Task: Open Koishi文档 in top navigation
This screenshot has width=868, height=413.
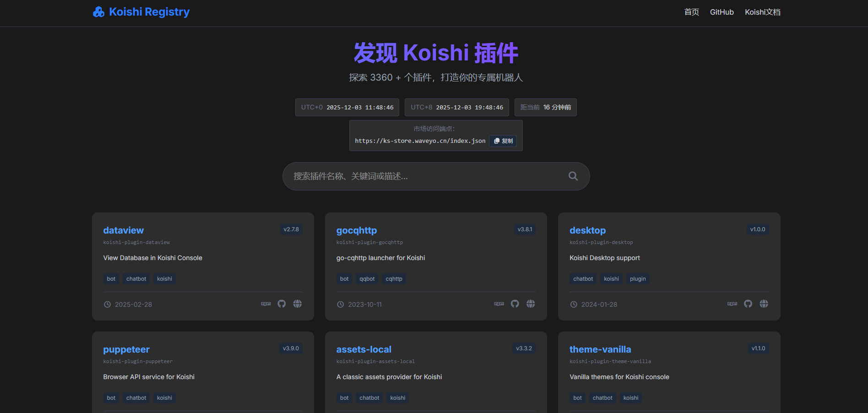Action: (x=762, y=12)
